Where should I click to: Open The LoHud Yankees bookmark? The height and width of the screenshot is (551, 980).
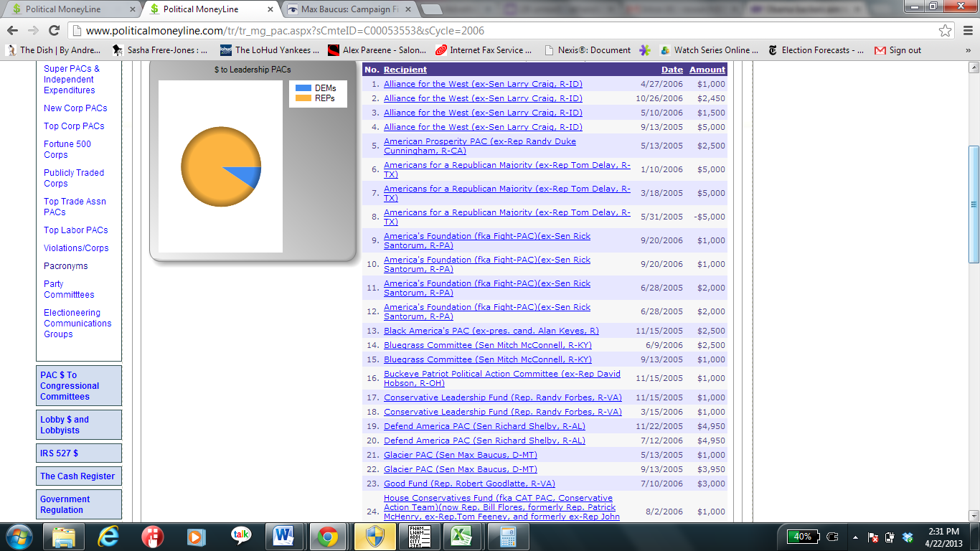(x=270, y=50)
